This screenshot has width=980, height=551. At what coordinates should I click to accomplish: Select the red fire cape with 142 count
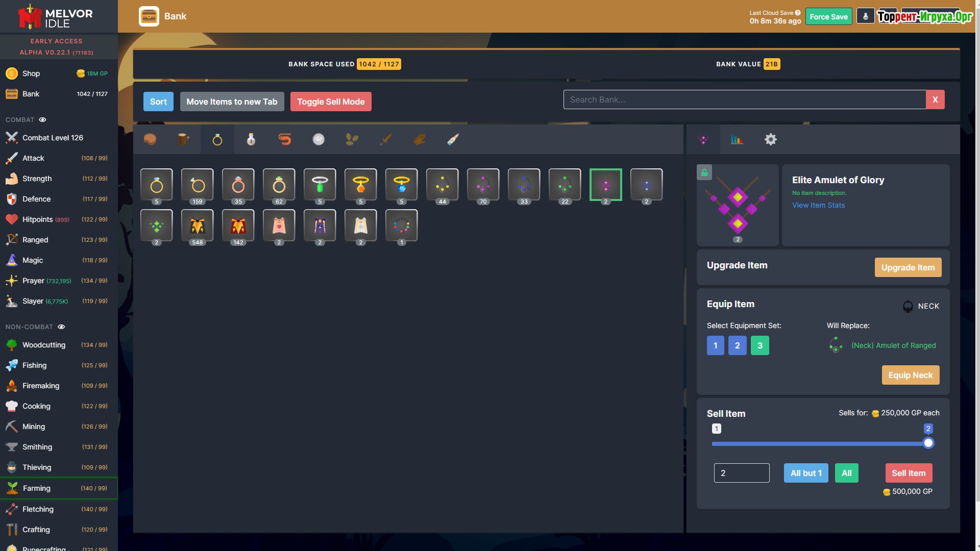(238, 226)
